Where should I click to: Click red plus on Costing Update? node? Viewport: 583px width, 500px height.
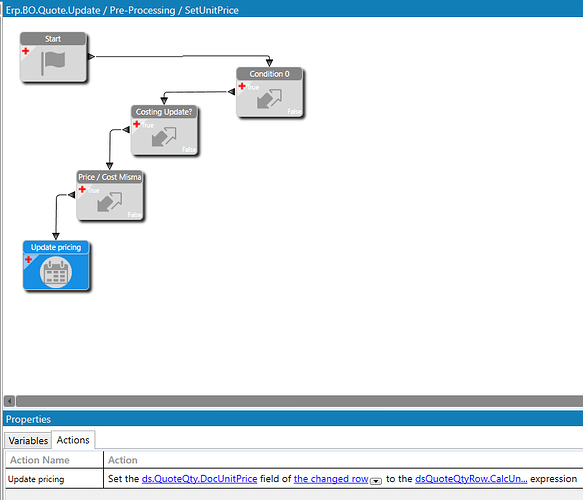[136, 124]
